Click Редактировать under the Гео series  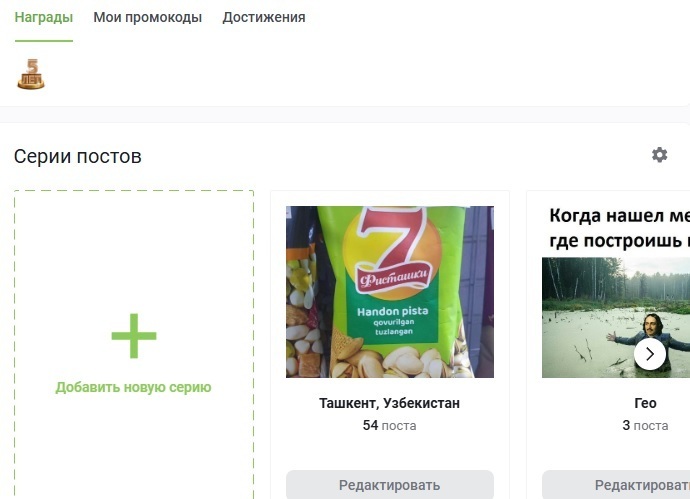tap(616, 485)
